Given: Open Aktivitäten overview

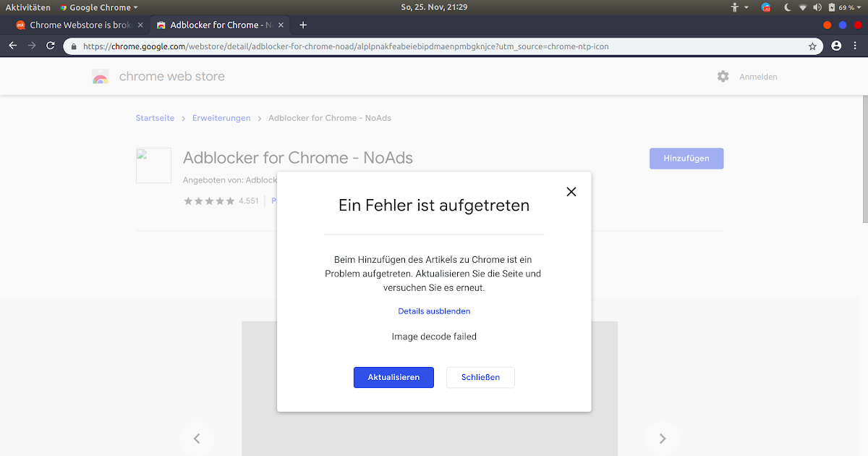Looking at the screenshot, I should (27, 7).
